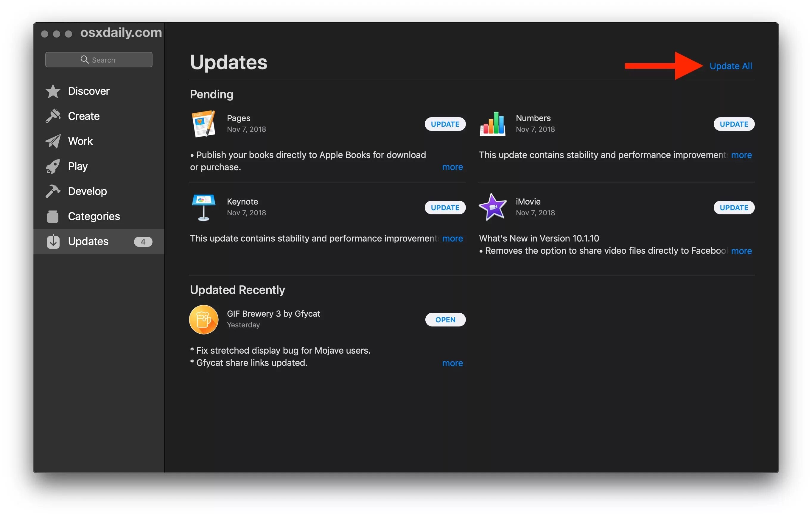Image resolution: width=812 pixels, height=517 pixels.
Task: Click more link under Numbers update
Action: pos(742,154)
